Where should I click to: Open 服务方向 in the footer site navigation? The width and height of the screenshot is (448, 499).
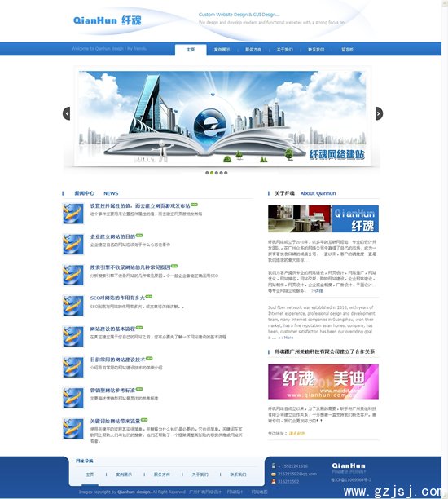[162, 475]
